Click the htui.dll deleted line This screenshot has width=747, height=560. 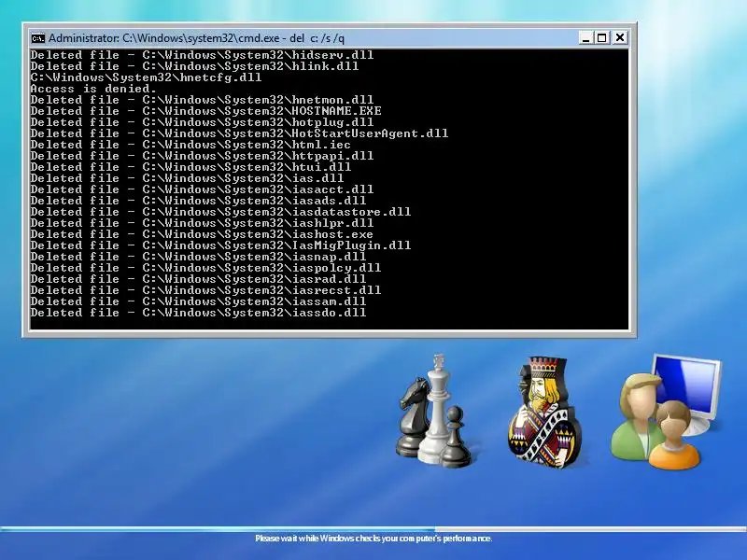190,167
